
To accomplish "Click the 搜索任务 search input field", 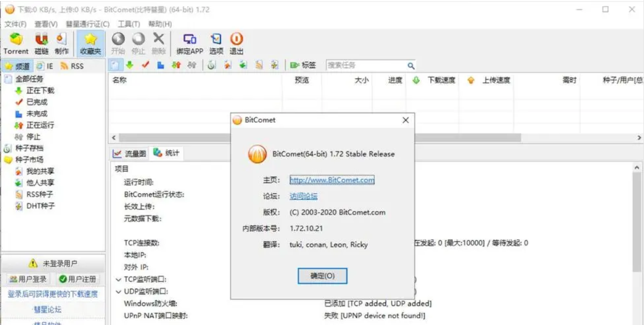I will pos(366,65).
